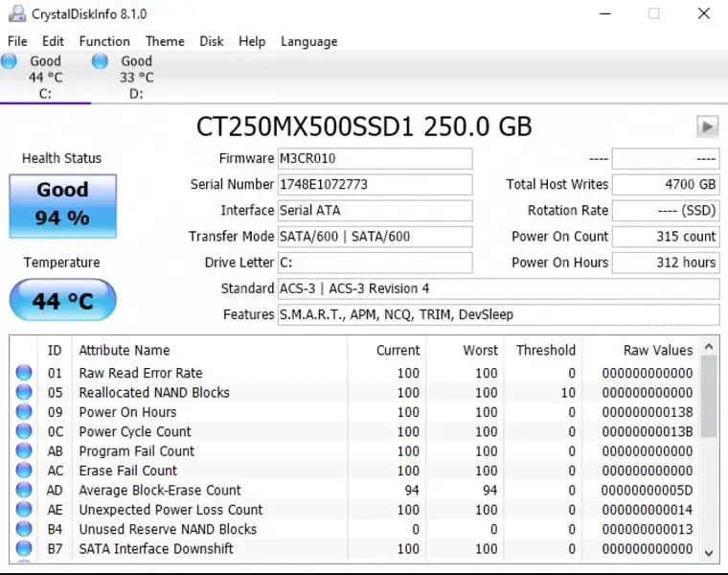Minimize the CrystalDiskInfo window
This screenshot has width=728, height=575.
pos(605,14)
